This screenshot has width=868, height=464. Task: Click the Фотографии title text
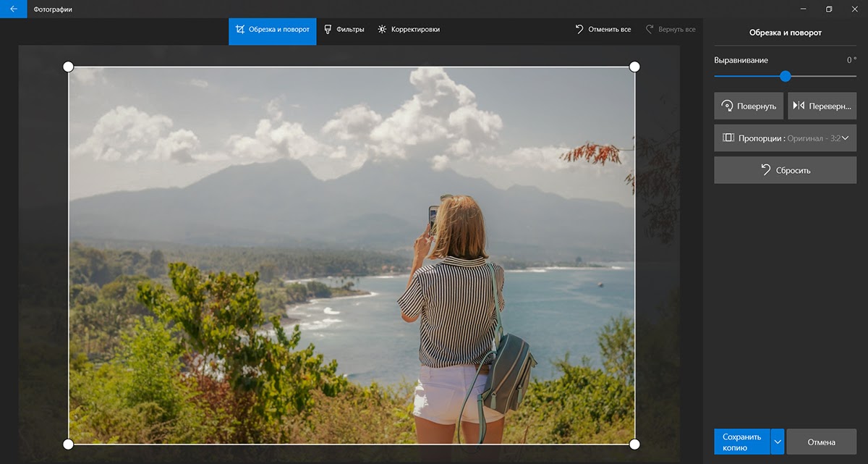53,9
